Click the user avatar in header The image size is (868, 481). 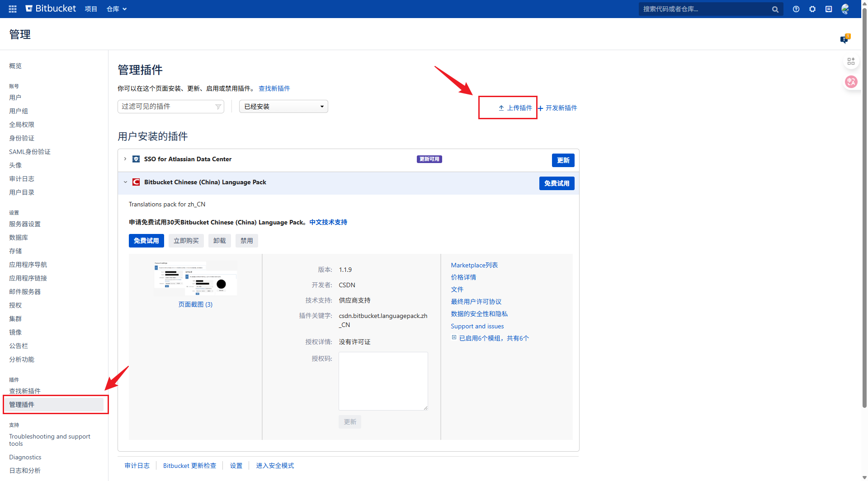point(845,9)
